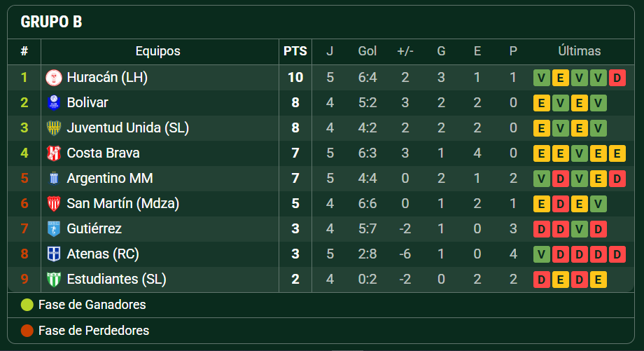Click the orange Fase de Perdedores dot
The width and height of the screenshot is (644, 351).
(x=27, y=331)
